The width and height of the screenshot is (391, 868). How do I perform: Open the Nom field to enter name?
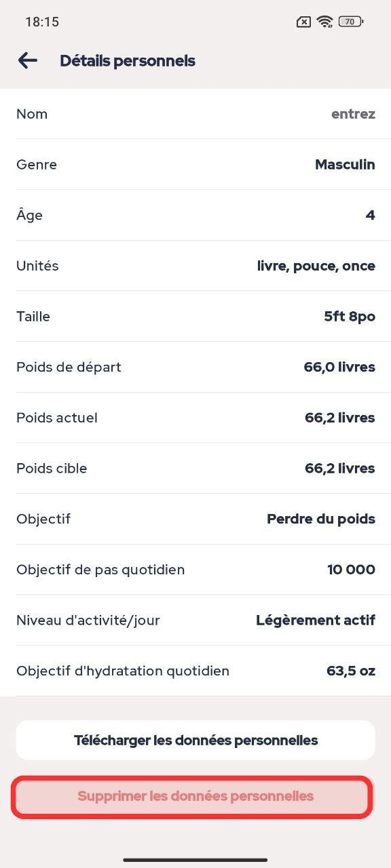(195, 114)
